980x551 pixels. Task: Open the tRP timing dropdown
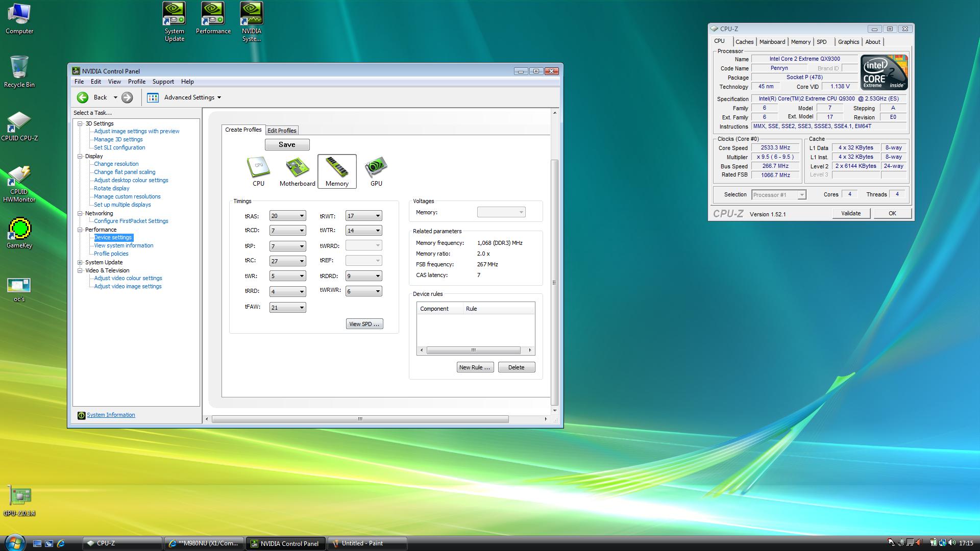tap(287, 246)
